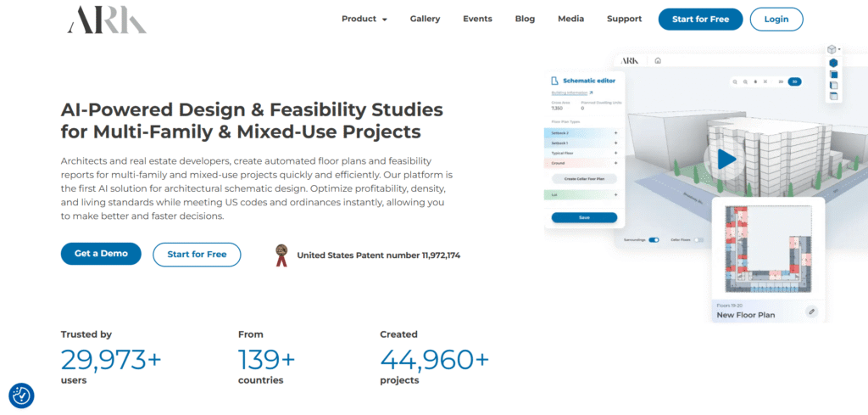This screenshot has height=415, width=868.
Task: Switch the preview to 3D mode
Action: [x=795, y=81]
